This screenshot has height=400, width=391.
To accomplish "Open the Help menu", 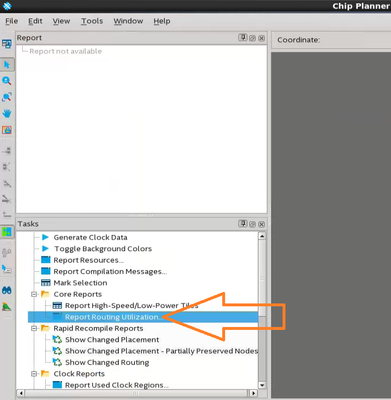I will [162, 21].
